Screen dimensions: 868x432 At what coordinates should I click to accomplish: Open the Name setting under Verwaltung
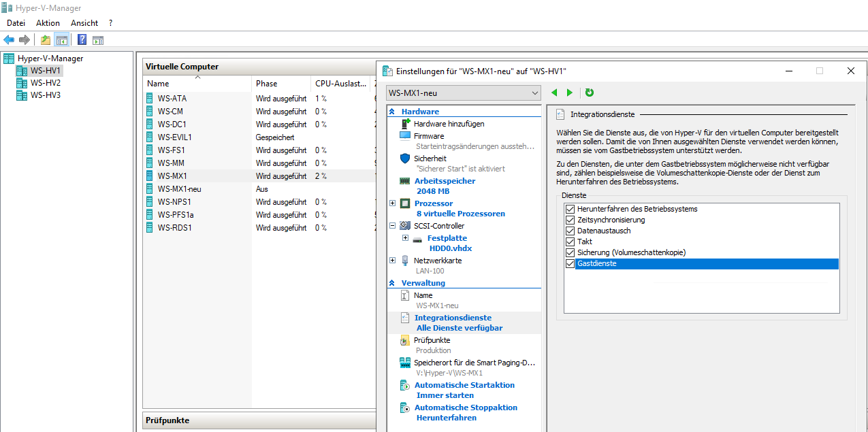(x=423, y=295)
